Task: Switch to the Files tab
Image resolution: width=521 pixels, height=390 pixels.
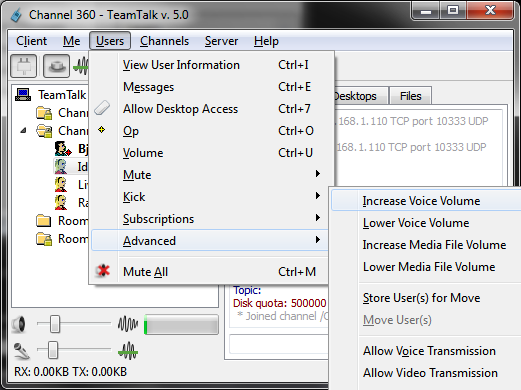Action: [x=410, y=96]
